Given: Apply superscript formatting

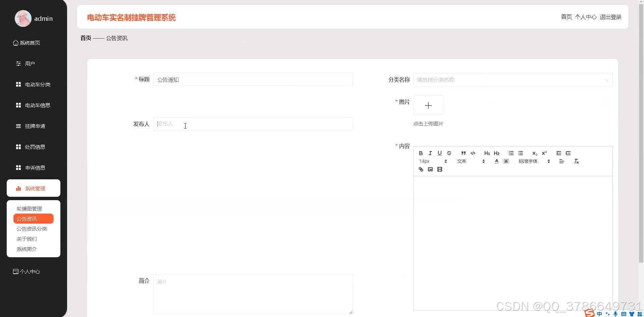Looking at the screenshot, I should (544, 153).
